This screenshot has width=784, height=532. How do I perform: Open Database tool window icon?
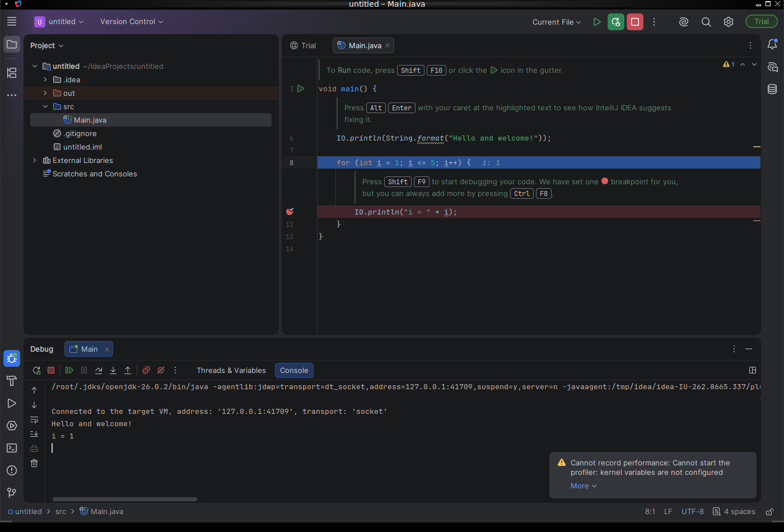(772, 89)
